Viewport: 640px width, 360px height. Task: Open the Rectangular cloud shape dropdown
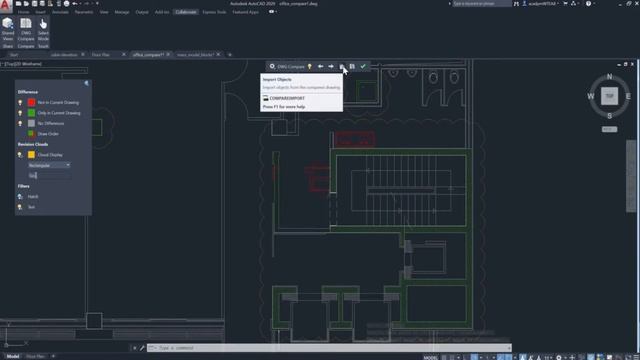pos(49,165)
